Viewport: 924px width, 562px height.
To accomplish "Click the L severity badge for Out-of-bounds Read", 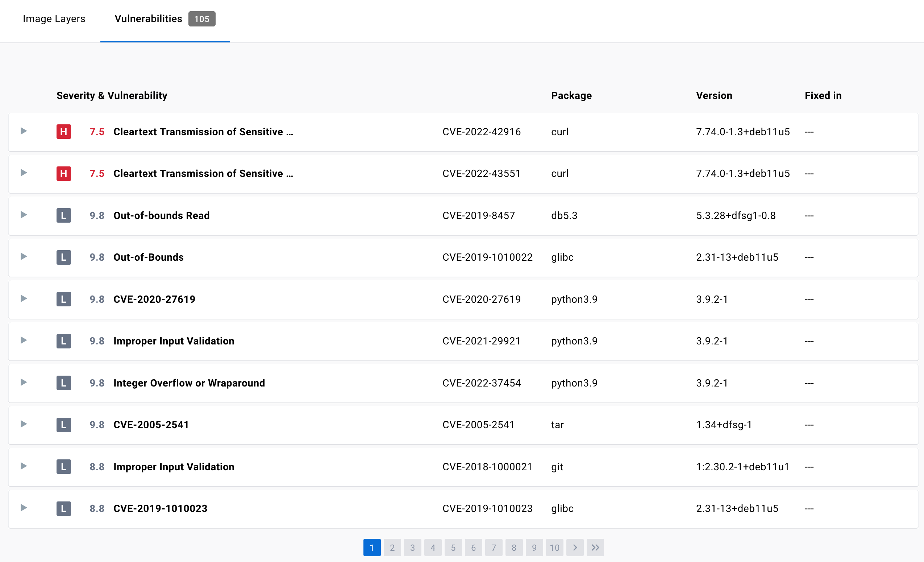I will [x=63, y=215].
